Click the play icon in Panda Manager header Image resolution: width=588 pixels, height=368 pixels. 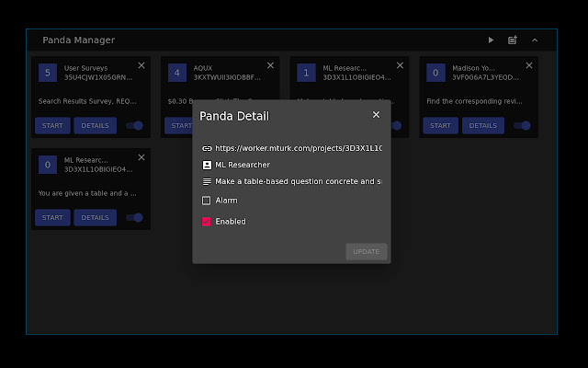click(x=491, y=40)
